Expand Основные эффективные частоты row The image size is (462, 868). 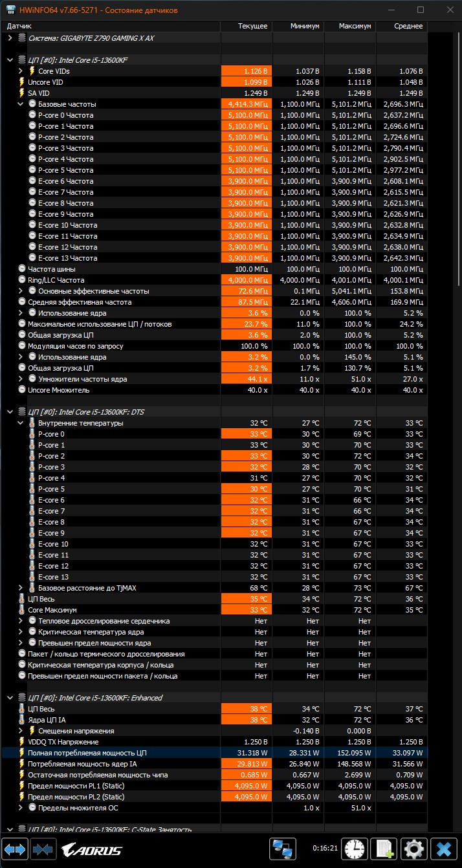pos(20,291)
